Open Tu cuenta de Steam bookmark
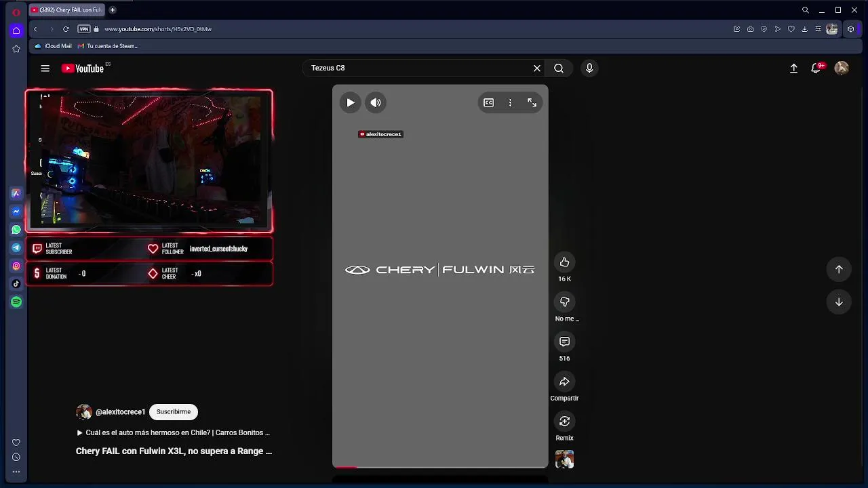 [108, 46]
